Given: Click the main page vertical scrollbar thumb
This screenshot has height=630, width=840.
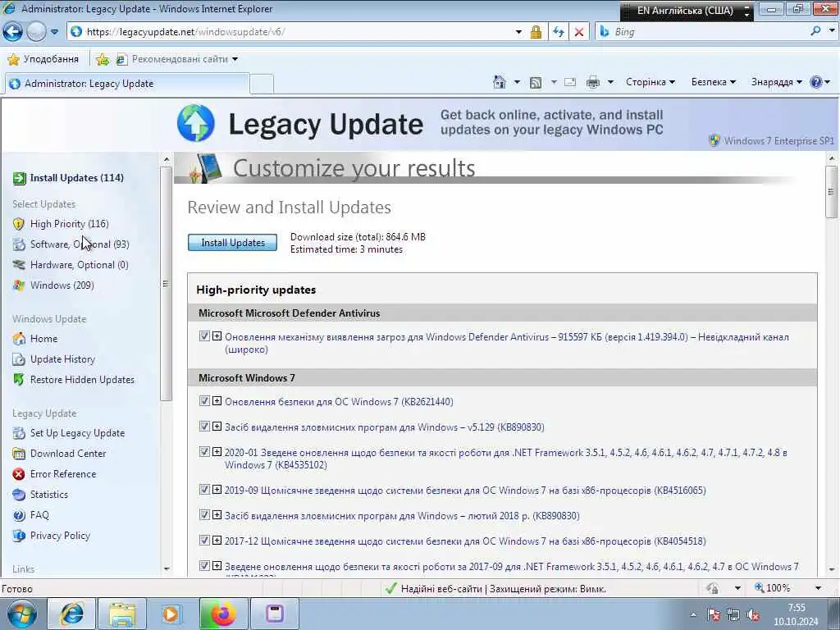Looking at the screenshot, I should [831, 192].
